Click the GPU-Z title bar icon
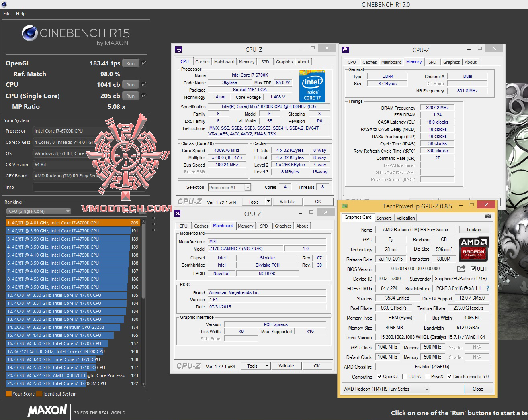This screenshot has height=420, width=528. 344,206
